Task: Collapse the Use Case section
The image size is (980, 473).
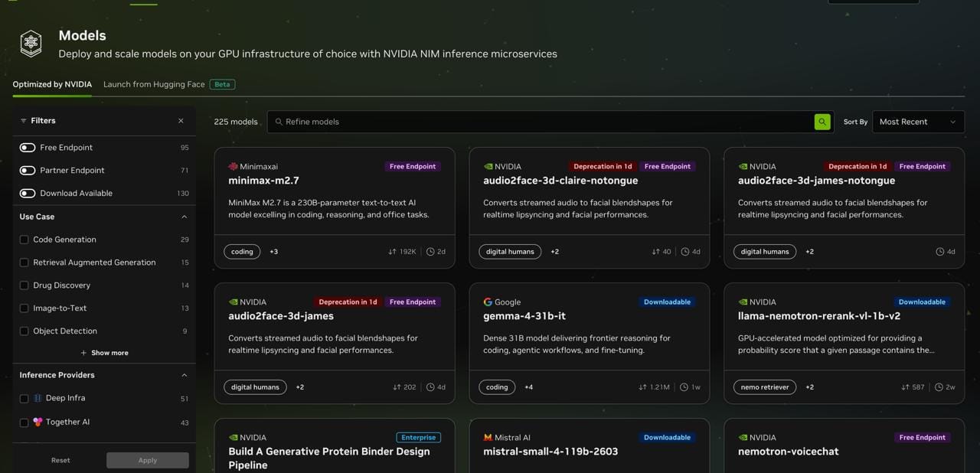Action: click(x=184, y=217)
